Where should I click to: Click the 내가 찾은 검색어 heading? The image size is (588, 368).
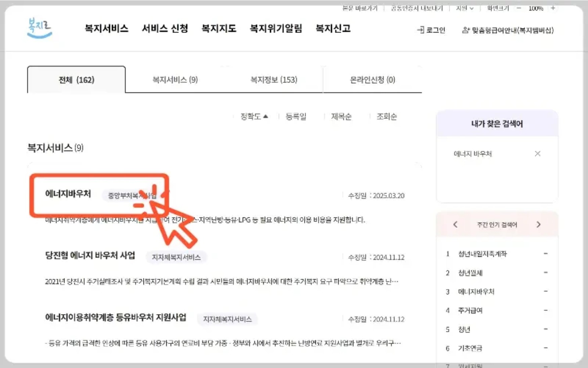click(497, 124)
